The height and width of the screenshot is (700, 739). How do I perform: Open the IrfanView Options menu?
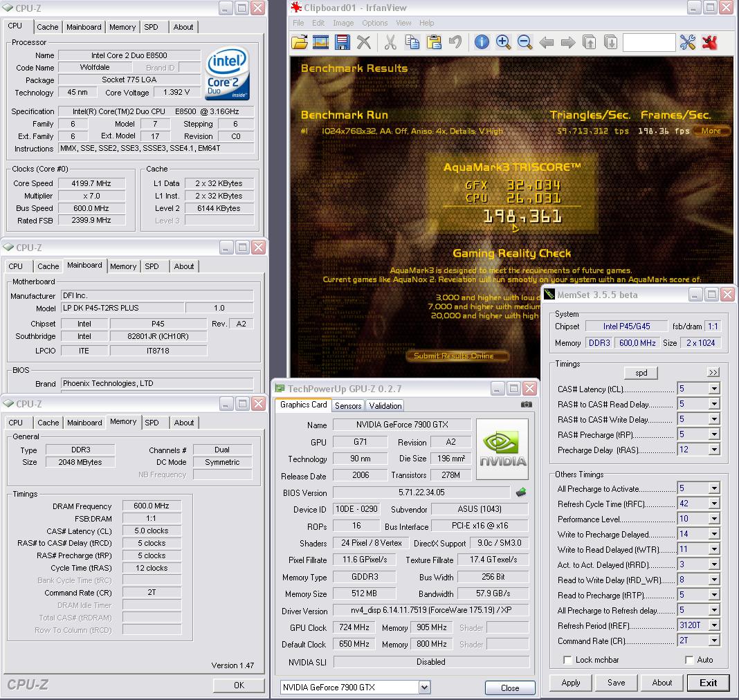pyautogui.click(x=374, y=23)
